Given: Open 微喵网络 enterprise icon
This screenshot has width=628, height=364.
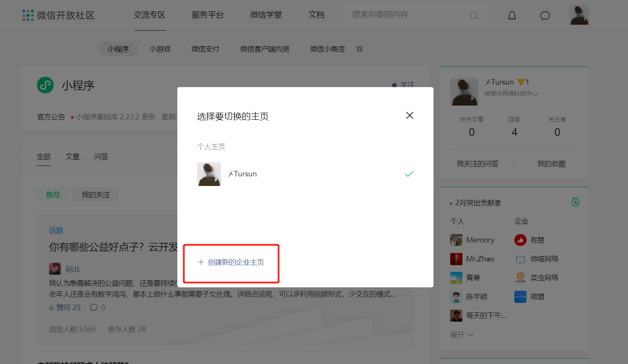Looking at the screenshot, I should click(520, 259).
